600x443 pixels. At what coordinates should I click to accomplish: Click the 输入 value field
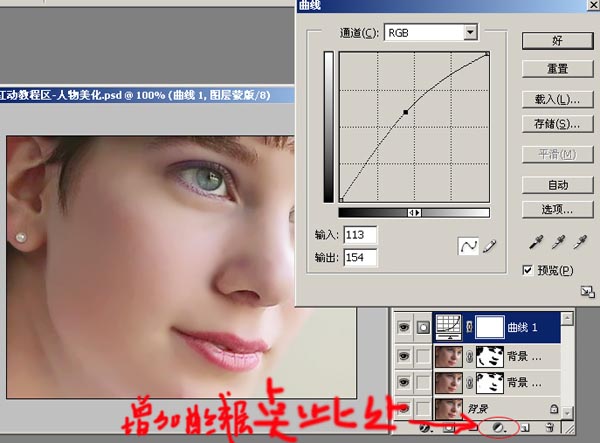360,235
